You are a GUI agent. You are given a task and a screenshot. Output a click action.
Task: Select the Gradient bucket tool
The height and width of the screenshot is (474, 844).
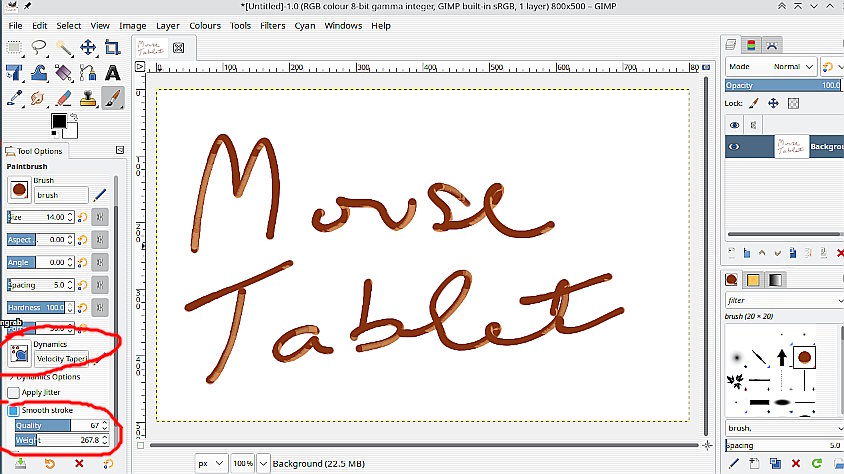pyautogui.click(x=64, y=73)
